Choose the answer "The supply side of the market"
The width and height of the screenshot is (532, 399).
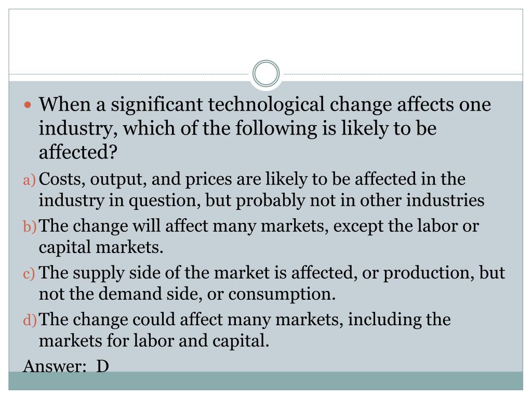272,283
